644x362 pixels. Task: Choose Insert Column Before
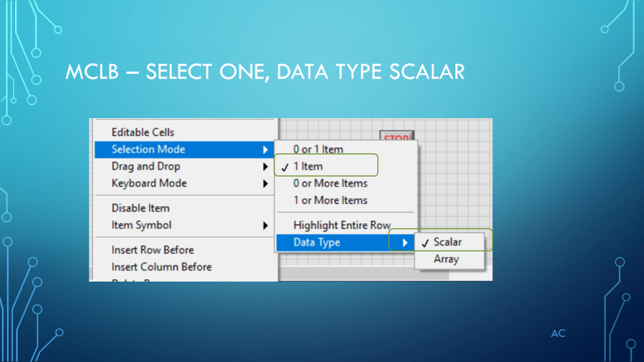point(162,266)
